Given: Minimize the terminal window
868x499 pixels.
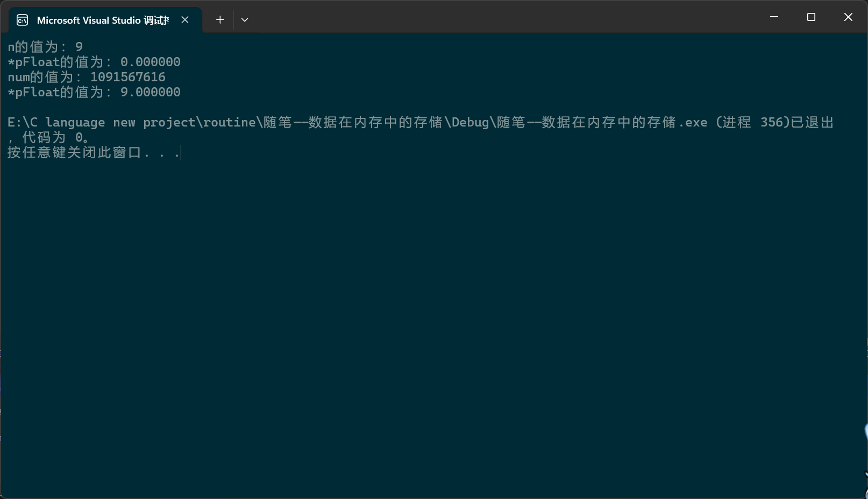Looking at the screenshot, I should tap(774, 17).
